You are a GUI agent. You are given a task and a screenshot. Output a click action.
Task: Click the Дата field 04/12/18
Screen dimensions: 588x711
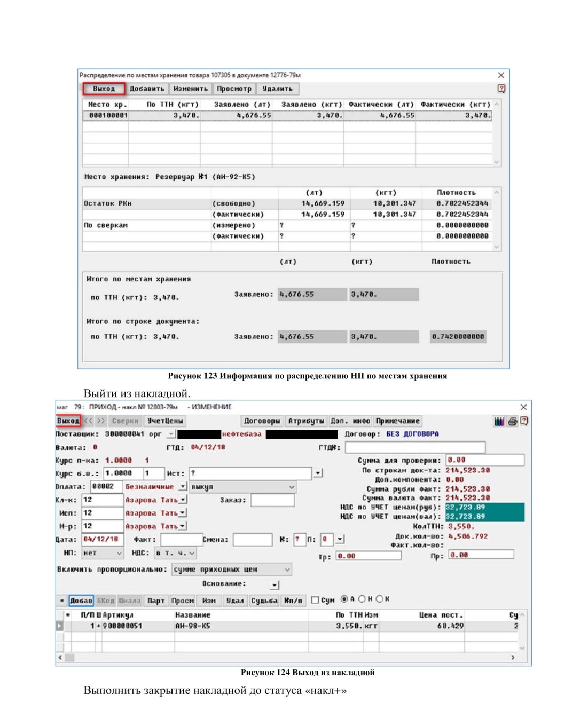pos(103,539)
